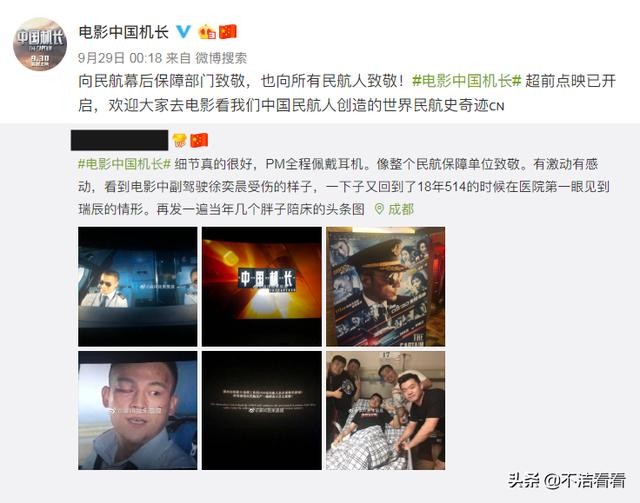Open the hospital bed group photo thumbnail
The width and height of the screenshot is (640, 503).
tap(385, 410)
